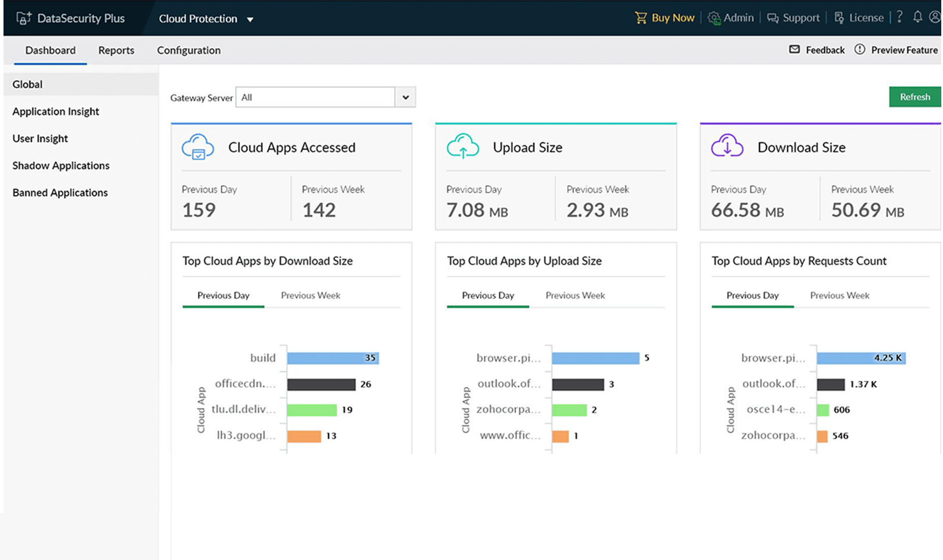Select Shadow Applications in the sidebar
943x560 pixels.
61,165
